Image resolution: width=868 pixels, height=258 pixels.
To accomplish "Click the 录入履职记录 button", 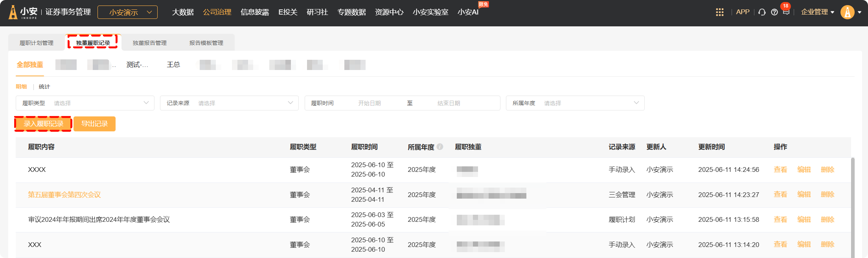I will 43,124.
